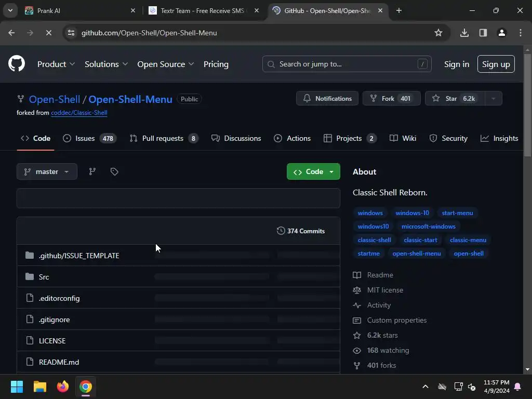The width and height of the screenshot is (532, 399).
Task: Select the windows-10 topic tag
Action: [x=412, y=212]
